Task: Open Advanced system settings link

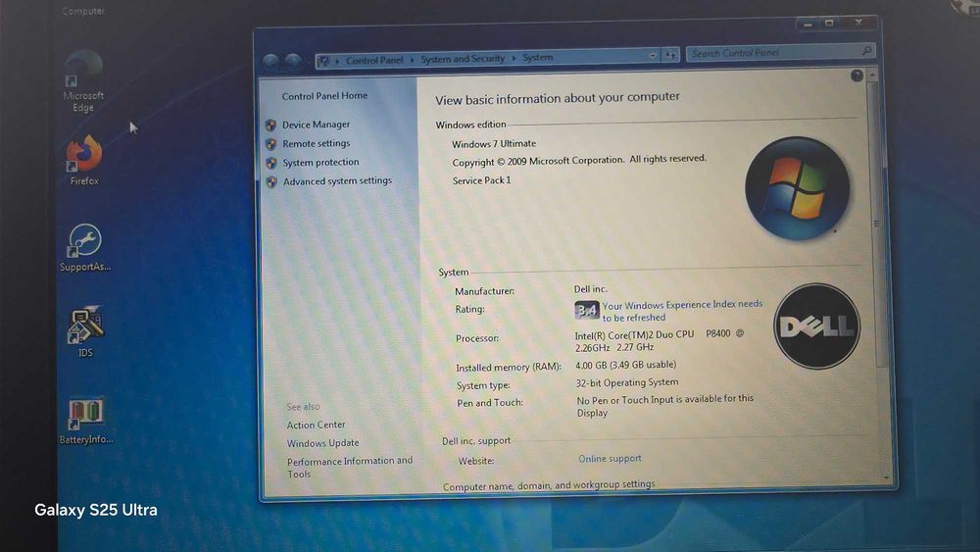Action: coord(337,180)
